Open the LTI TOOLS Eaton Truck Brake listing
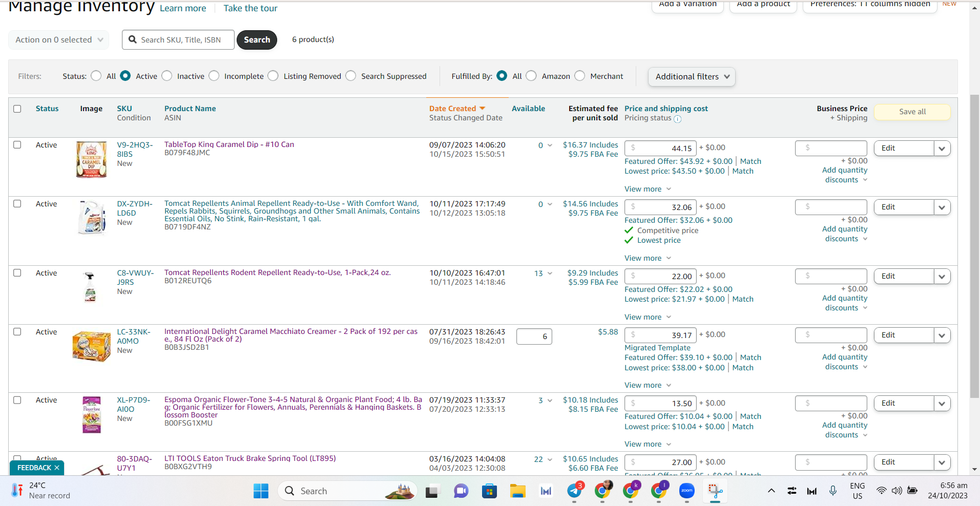 [x=250, y=458]
